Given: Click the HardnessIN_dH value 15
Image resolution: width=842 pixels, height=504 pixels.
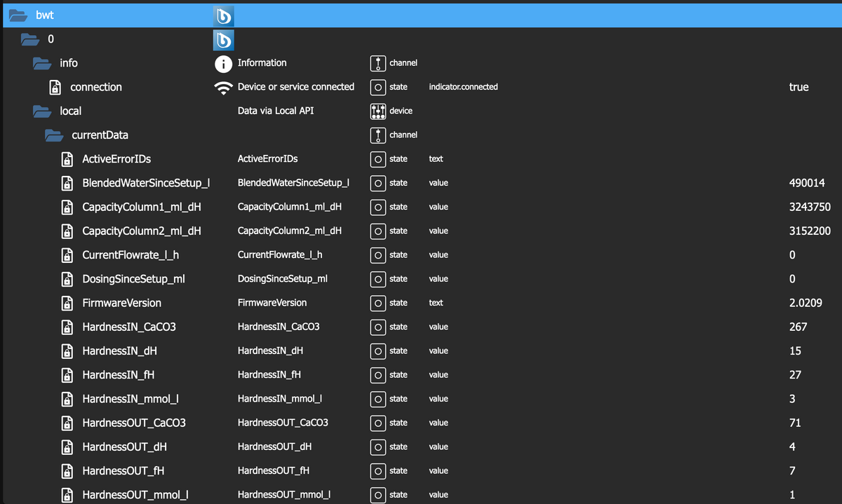Looking at the screenshot, I should [795, 350].
